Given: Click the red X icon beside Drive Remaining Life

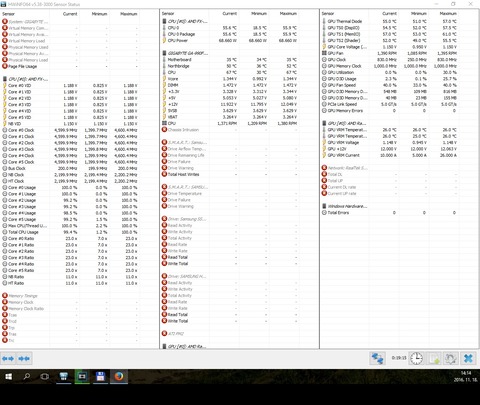Looking at the screenshot, I should coord(164,155).
